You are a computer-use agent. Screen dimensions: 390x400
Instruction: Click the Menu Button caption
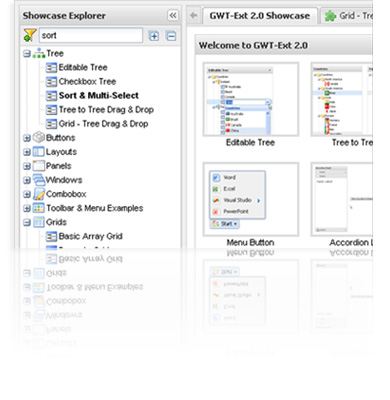click(250, 243)
